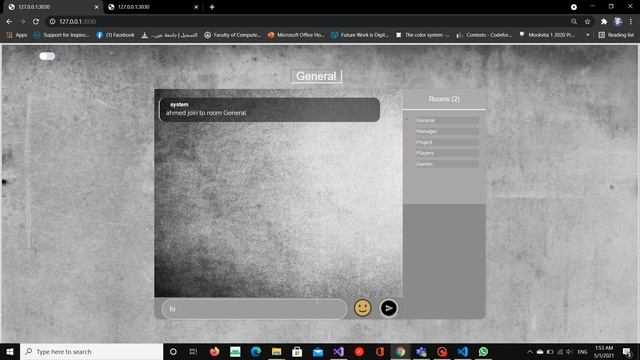Open 'Contests - Codefor...' bookmark
This screenshot has height=360, width=640.
484,35
